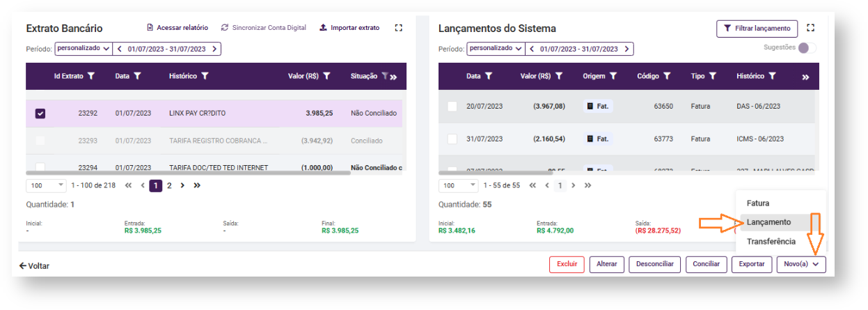Viewport: 868px width, 310px height.
Task: Go to first page in Lançamentos pagination
Action: [x=532, y=186]
